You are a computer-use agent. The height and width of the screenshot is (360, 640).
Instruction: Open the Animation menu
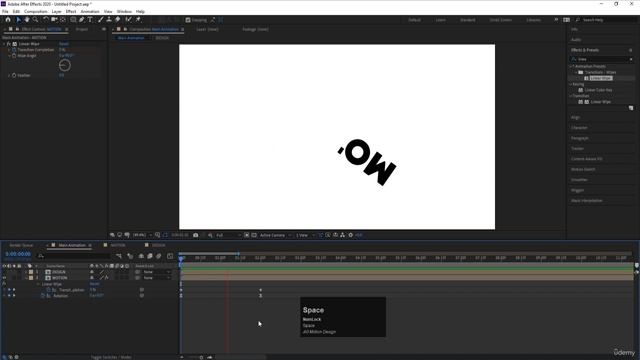coord(90,11)
